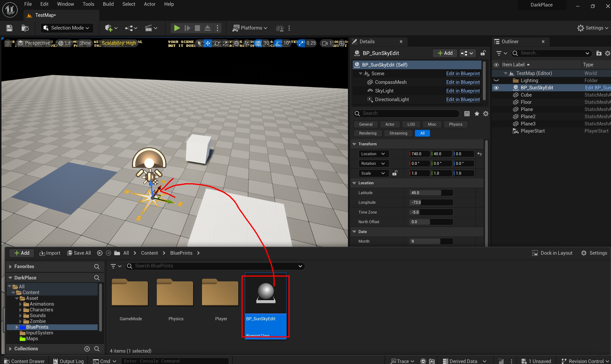611x364 pixels.
Task: Click the favorites star in Details search
Action: 477,114
